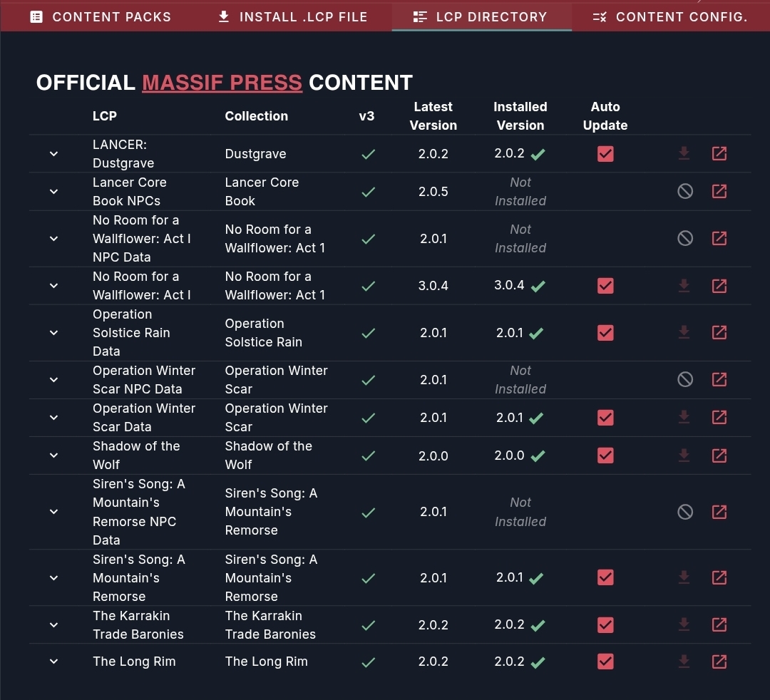This screenshot has width=770, height=700.
Task: Open external link for The Karrakin Trade Baronies
Action: tap(719, 625)
